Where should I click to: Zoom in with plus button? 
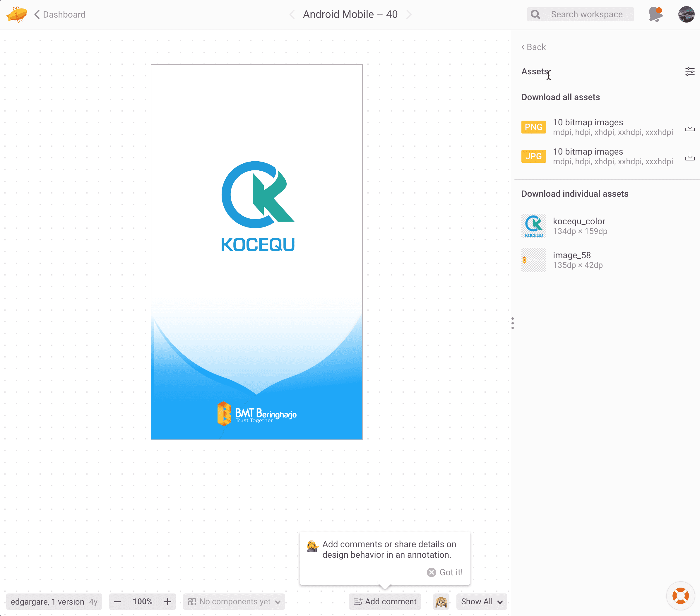tap(167, 602)
